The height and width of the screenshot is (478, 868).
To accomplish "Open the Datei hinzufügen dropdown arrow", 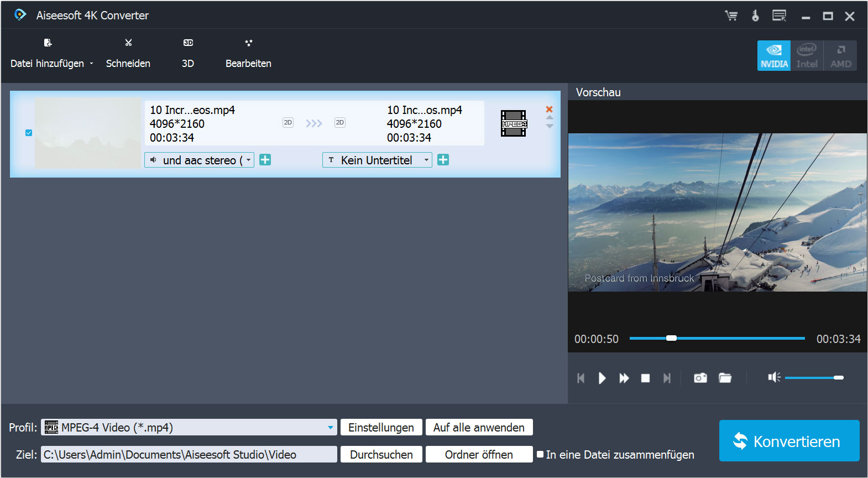I will tap(92, 64).
